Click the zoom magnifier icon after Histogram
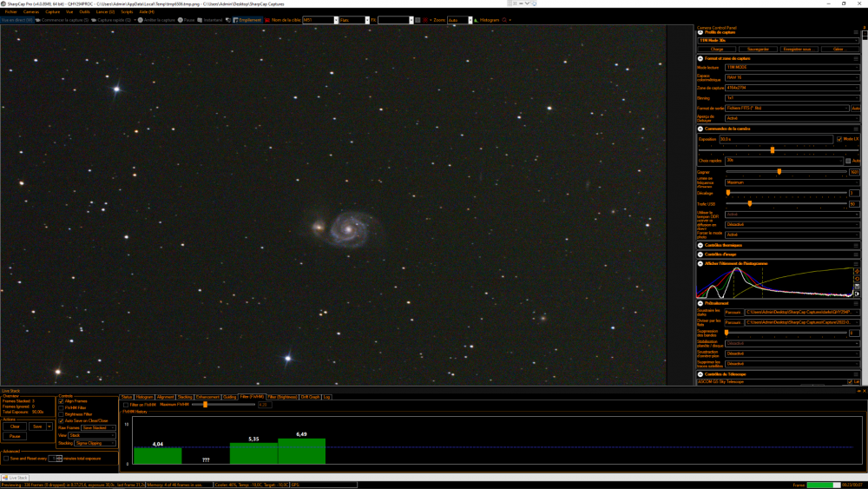 click(x=504, y=20)
